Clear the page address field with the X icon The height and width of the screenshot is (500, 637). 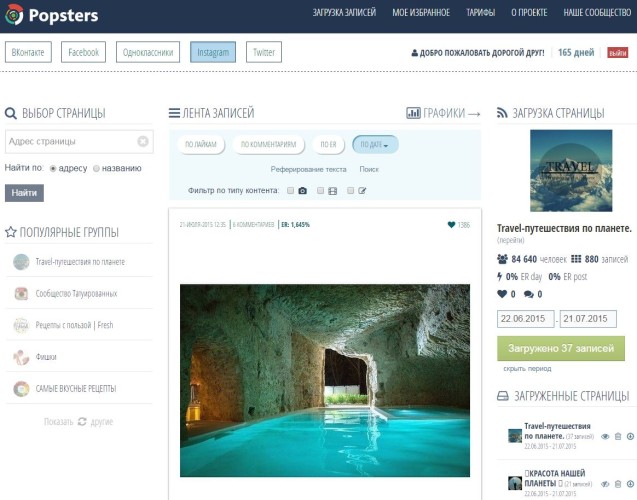[x=143, y=141]
